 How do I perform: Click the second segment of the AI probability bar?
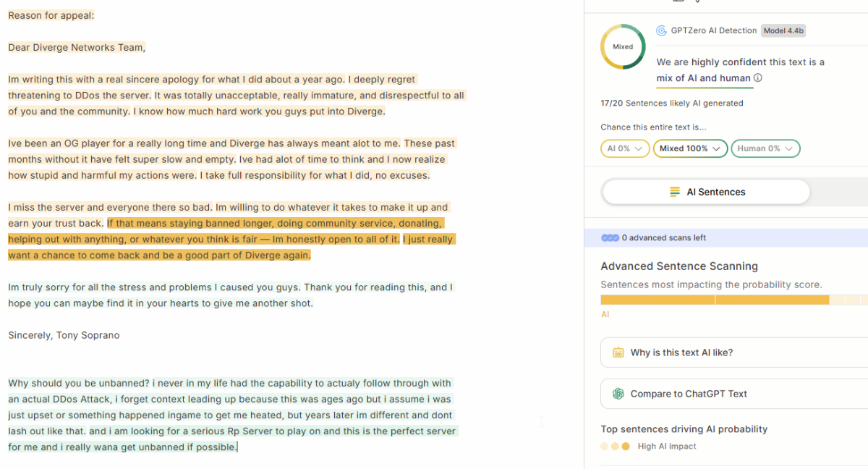click(772, 300)
